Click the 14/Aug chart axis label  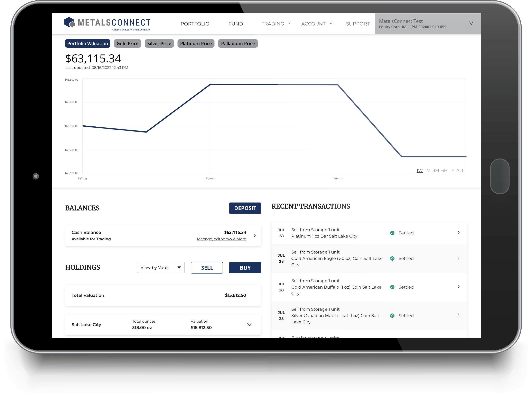(x=338, y=178)
